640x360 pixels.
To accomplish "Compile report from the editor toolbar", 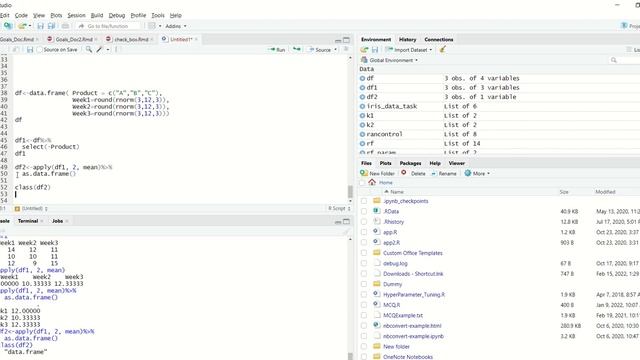I will coord(117,50).
